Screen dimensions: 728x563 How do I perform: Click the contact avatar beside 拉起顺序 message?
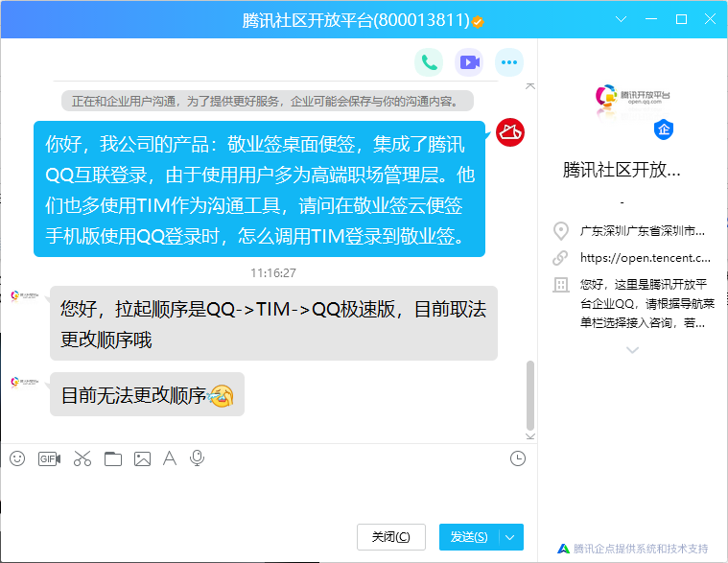[x=25, y=295]
